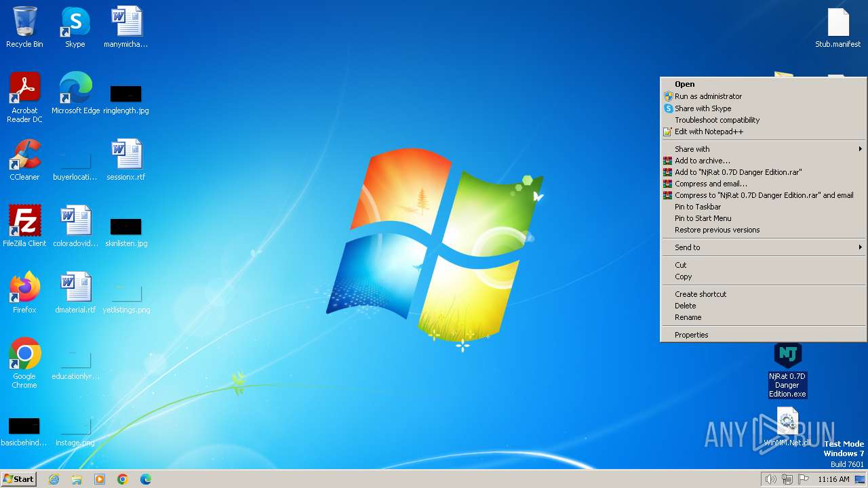Select the FileZilla Client shortcut
This screenshot has width=868, height=488.
(24, 226)
